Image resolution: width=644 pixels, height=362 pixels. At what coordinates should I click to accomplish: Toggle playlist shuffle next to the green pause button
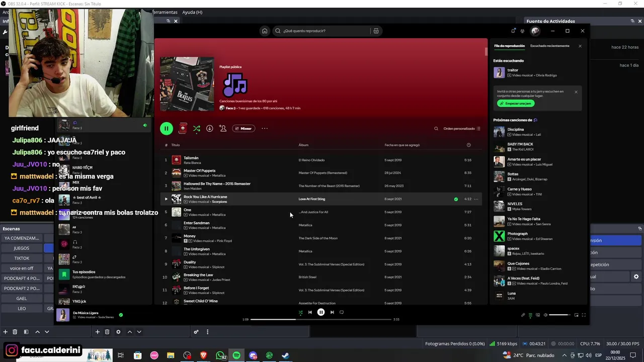coord(197,128)
